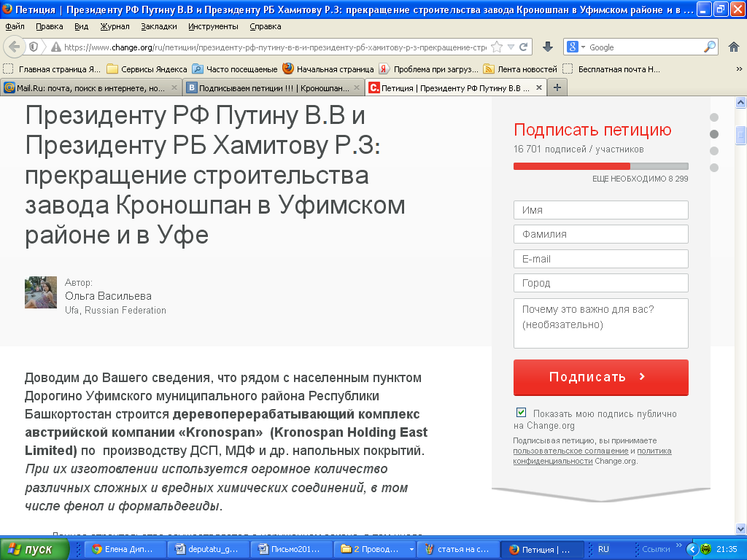Click the petition author photo thumbnail
The height and width of the screenshot is (560, 747).
click(41, 292)
